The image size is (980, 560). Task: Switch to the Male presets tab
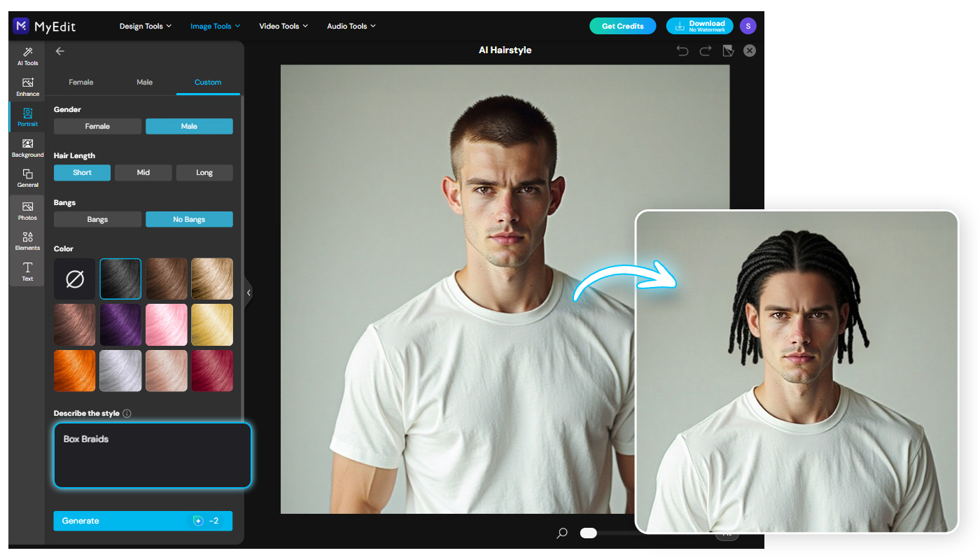point(145,83)
